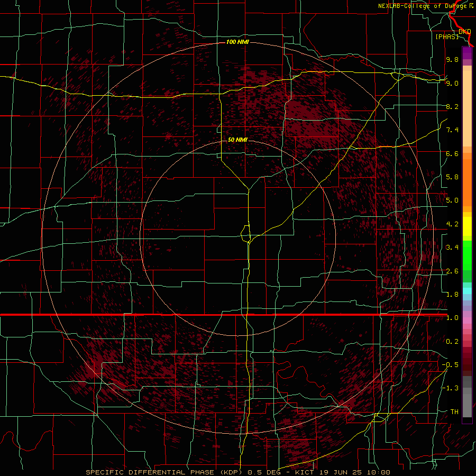Click the cyan color bar segment

(x=467, y=291)
